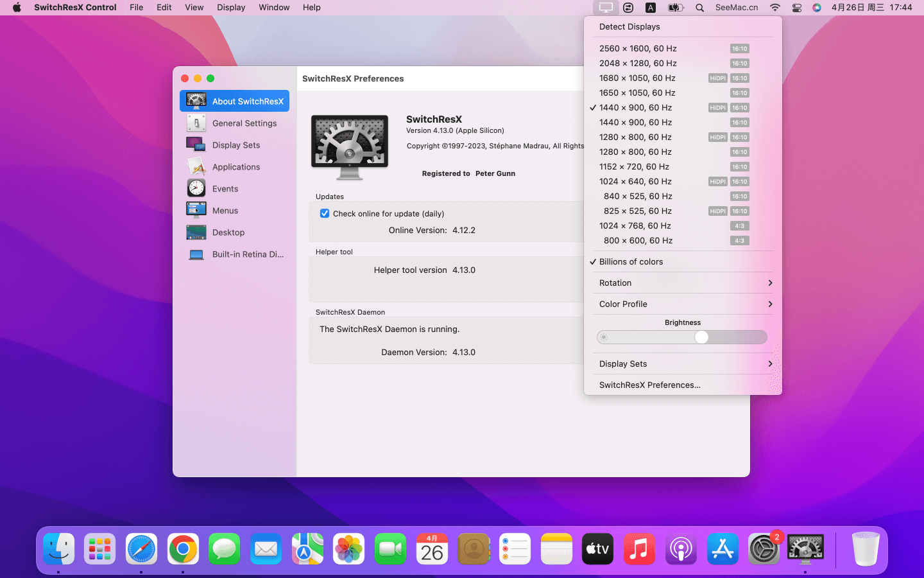Screen dimensions: 924x578
Task: Open the File menu
Action: 136,8
